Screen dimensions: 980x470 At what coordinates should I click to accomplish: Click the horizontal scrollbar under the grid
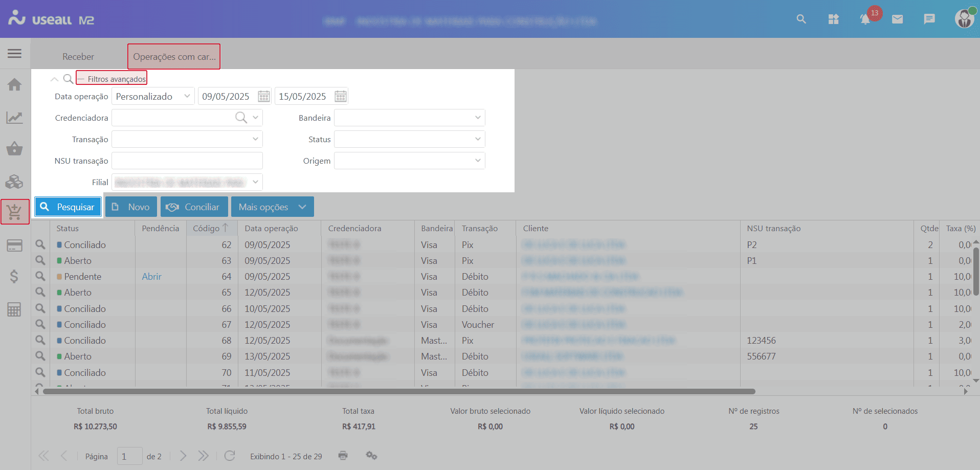click(399, 392)
